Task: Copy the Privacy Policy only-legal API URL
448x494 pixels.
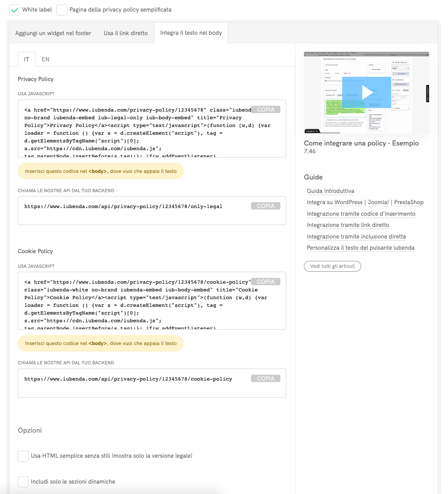Action: pyautogui.click(x=266, y=206)
